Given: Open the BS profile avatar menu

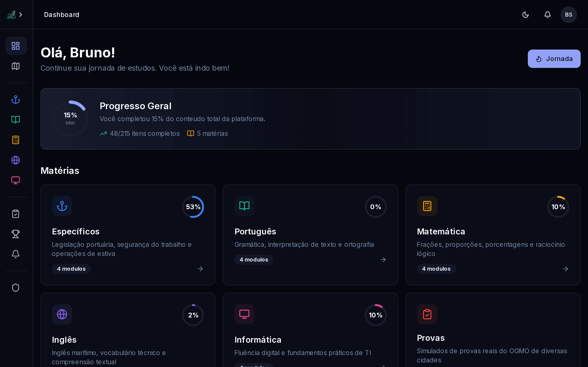Looking at the screenshot, I should (x=568, y=14).
